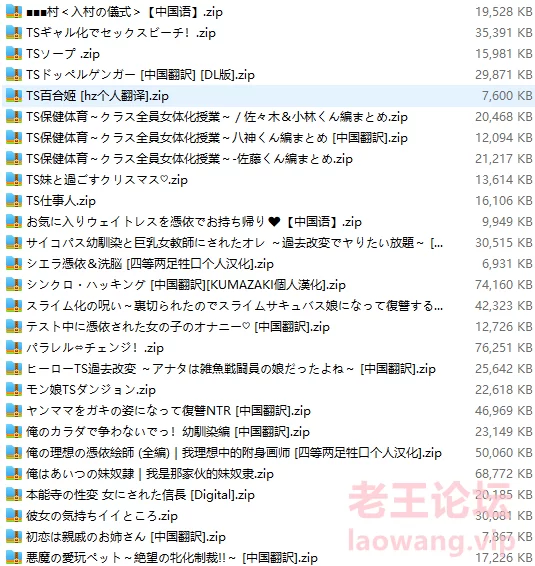
Task: Click the 74,160 KB size value
Action: [x=504, y=285]
